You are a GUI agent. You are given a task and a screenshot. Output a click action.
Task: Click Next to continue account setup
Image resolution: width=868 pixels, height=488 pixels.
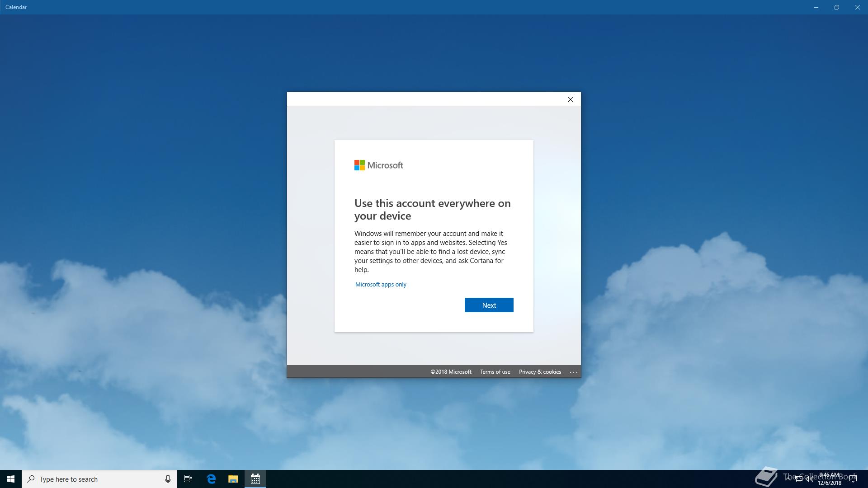[x=489, y=305]
